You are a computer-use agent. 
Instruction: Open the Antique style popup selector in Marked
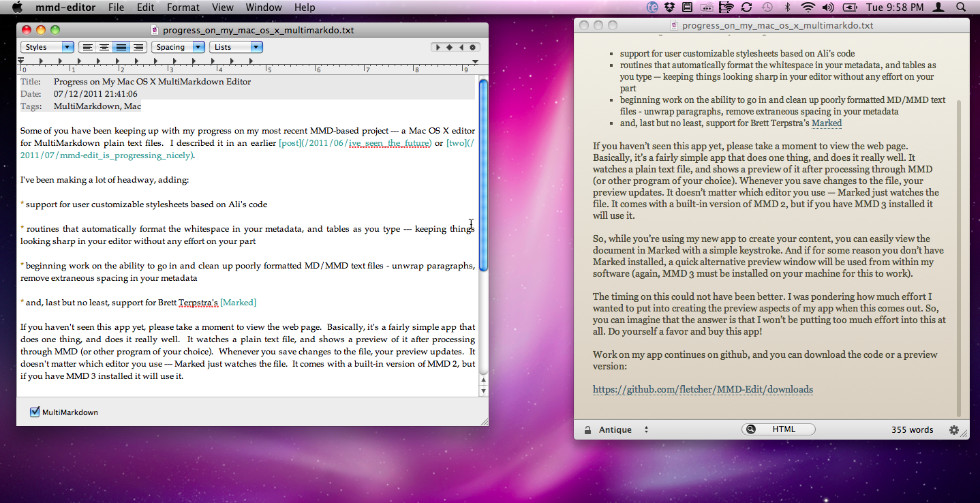(x=624, y=430)
